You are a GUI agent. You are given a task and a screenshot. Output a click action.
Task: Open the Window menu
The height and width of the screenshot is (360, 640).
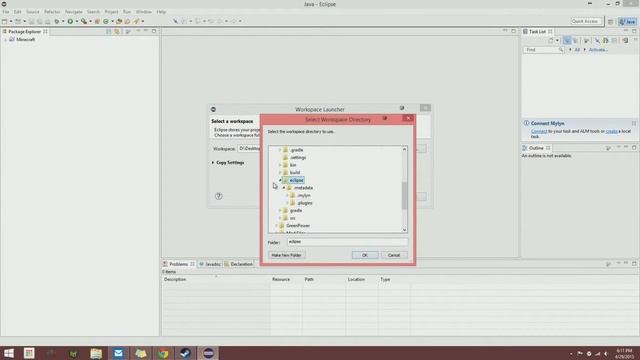tap(143, 12)
